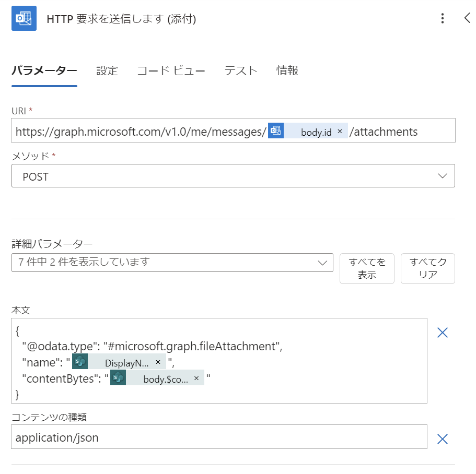Viewport: 476px width, 474px height.
Task: Open the コード ビュー tab
Action: click(x=171, y=70)
